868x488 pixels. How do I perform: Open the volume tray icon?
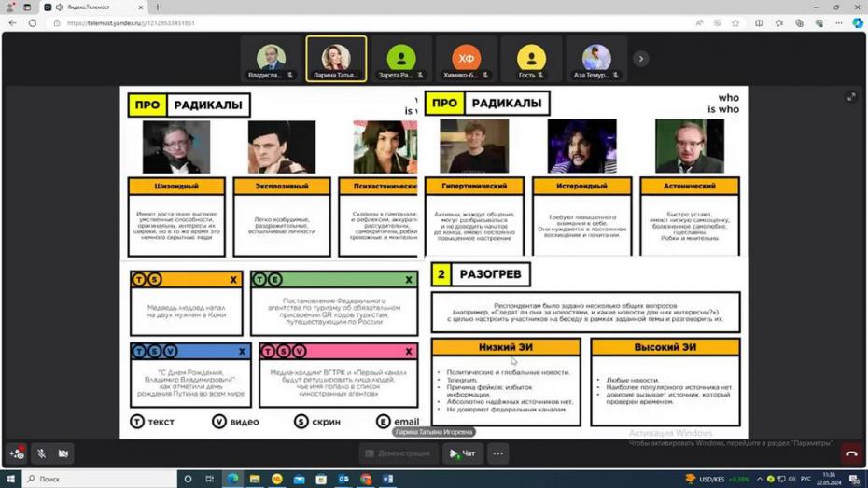click(x=791, y=479)
